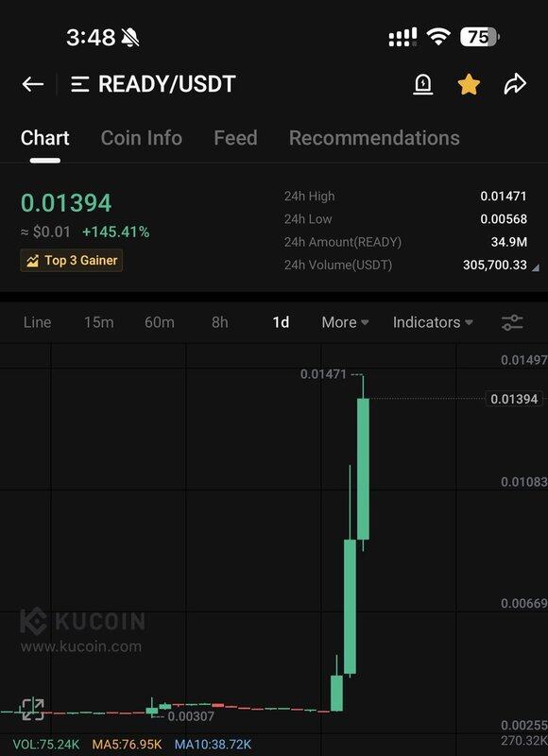Tap the Top 3 Gainer badge
548x756 pixels.
tap(71, 261)
